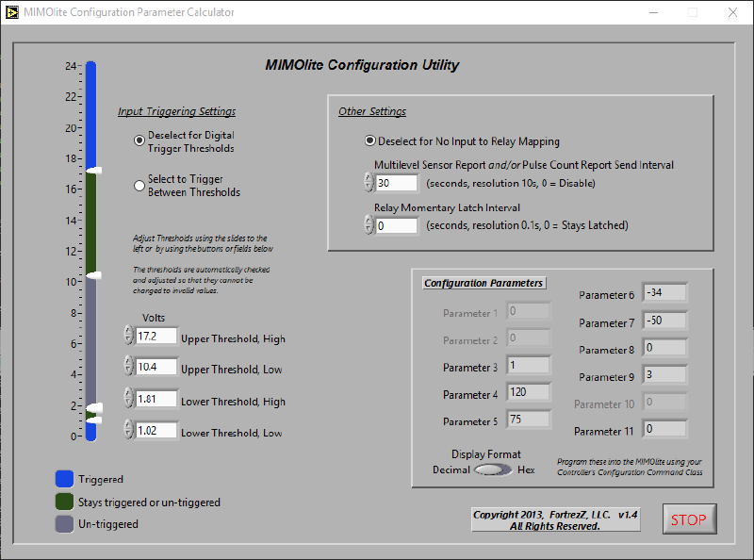Click the disabled Parameter 1 value field
The height and width of the screenshot is (560, 754).
tap(529, 311)
